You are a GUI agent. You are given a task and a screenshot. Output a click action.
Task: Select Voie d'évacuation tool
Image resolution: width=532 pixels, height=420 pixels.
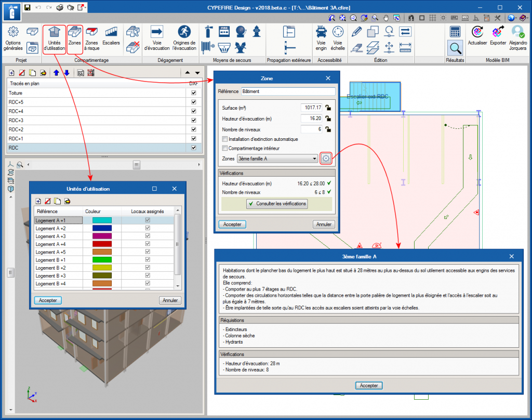(157, 38)
